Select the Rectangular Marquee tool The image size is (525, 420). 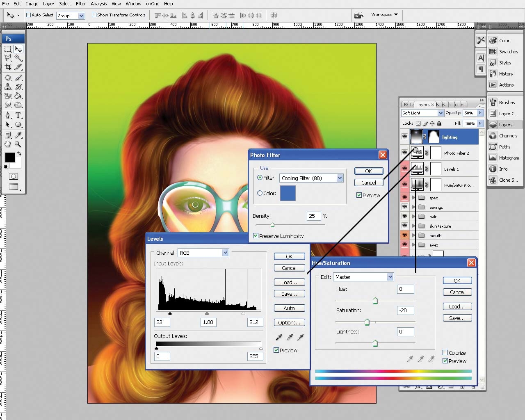(x=8, y=49)
